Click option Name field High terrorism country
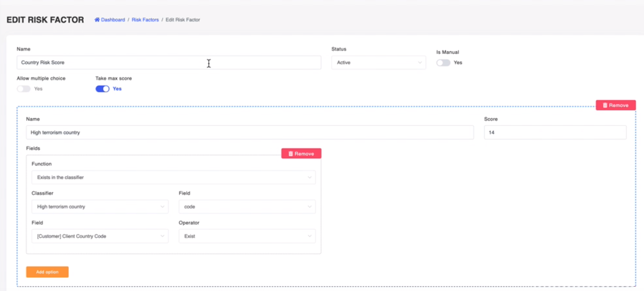The image size is (644, 291). pyautogui.click(x=250, y=133)
